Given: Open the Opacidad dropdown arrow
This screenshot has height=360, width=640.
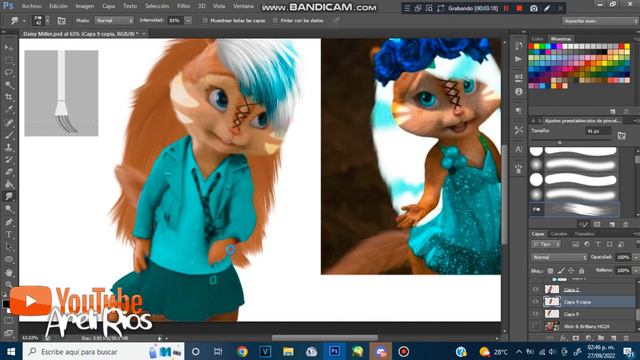Looking at the screenshot, I should click(636, 257).
